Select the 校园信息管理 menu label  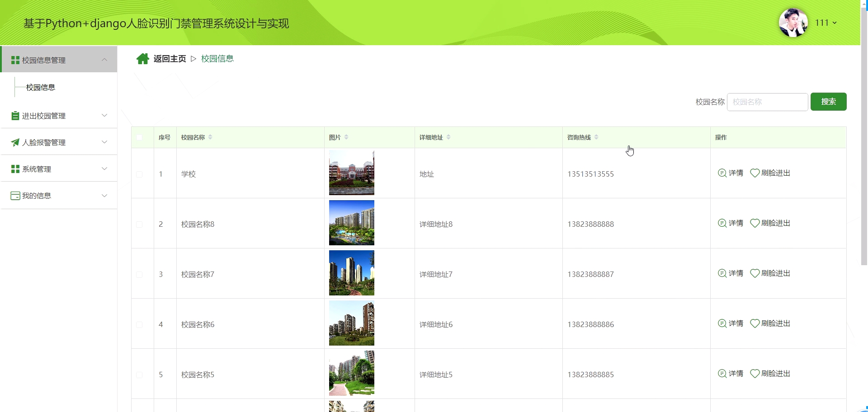click(44, 60)
